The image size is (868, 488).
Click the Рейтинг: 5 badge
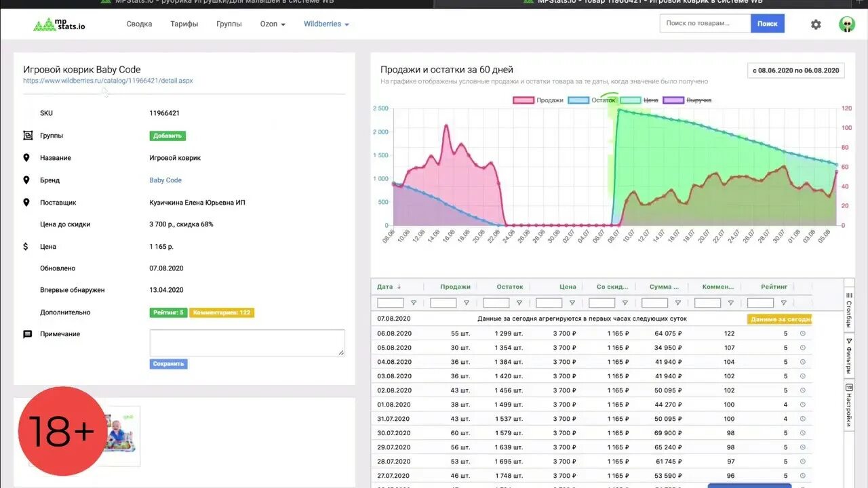(x=168, y=312)
